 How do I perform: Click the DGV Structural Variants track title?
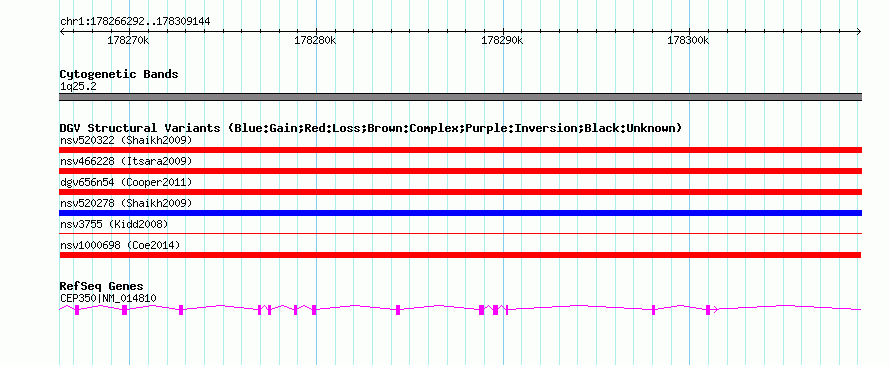pyautogui.click(x=371, y=128)
